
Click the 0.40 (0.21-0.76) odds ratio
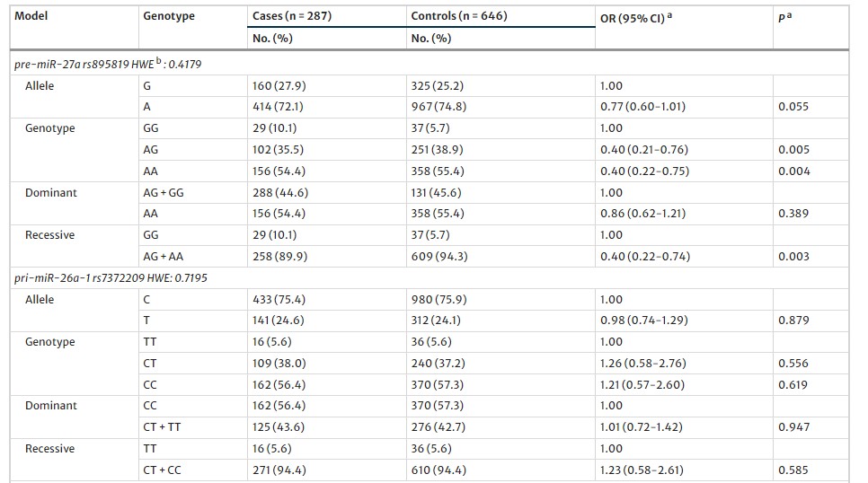643,150
